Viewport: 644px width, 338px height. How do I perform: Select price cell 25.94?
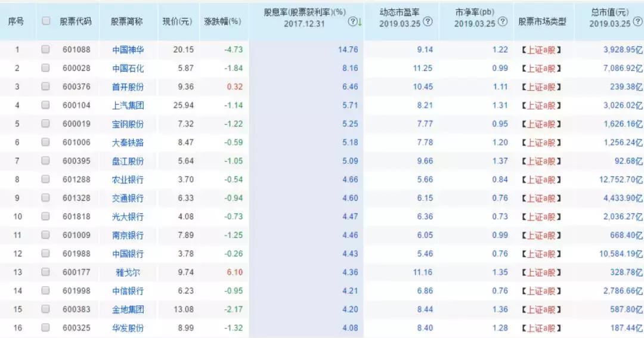coord(183,105)
